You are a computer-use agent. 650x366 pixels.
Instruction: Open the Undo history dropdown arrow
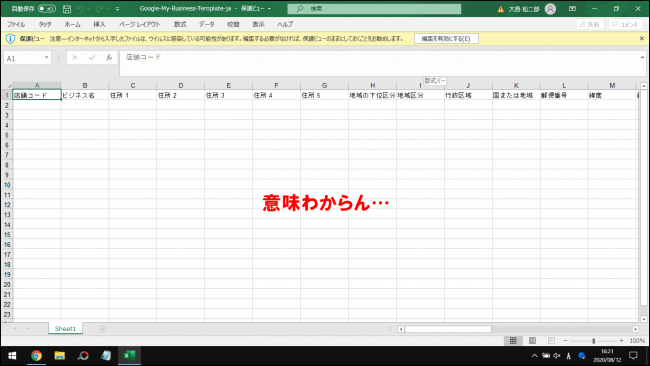pos(88,9)
